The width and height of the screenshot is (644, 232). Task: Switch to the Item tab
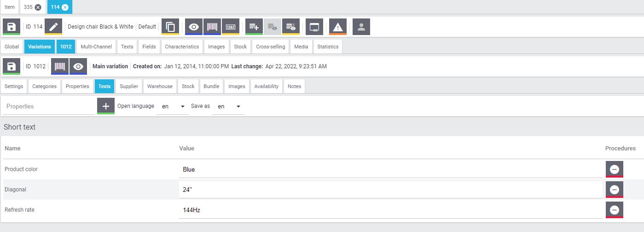coord(10,7)
